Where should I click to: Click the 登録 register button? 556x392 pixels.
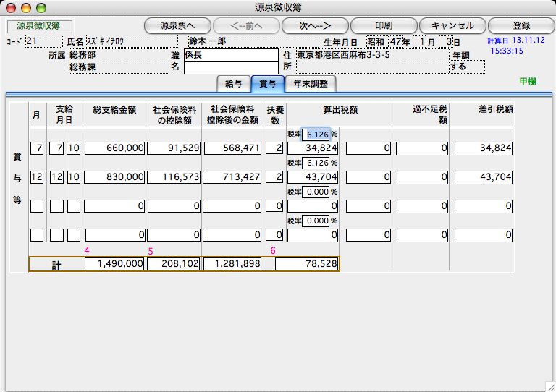[x=521, y=25]
